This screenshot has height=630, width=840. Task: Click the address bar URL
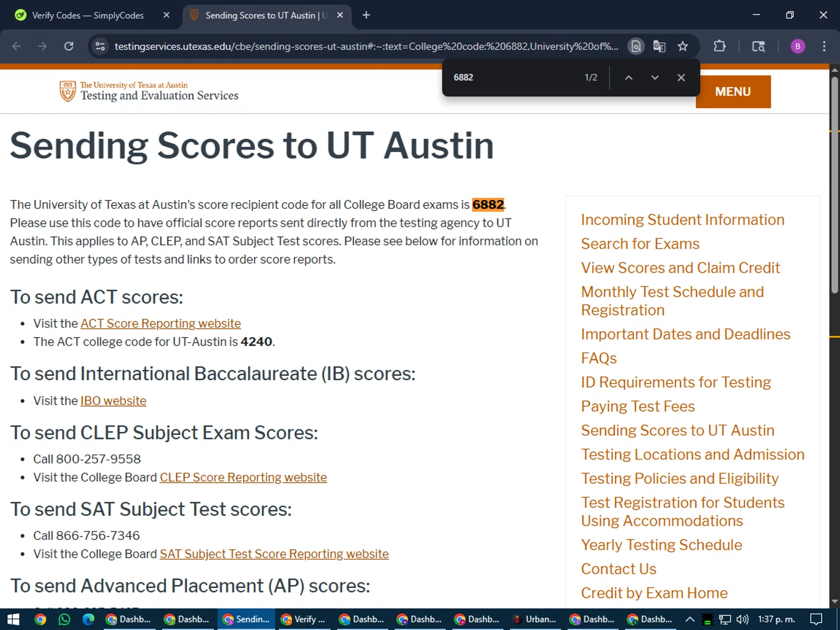point(366,46)
